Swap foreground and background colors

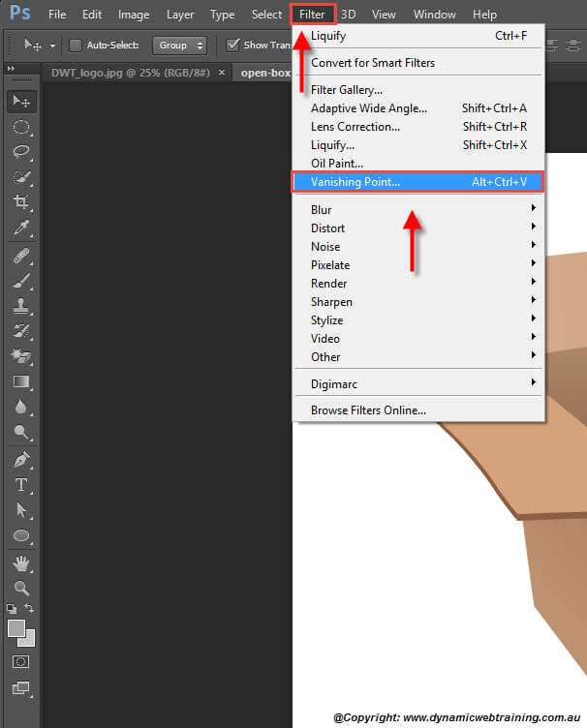point(29,608)
